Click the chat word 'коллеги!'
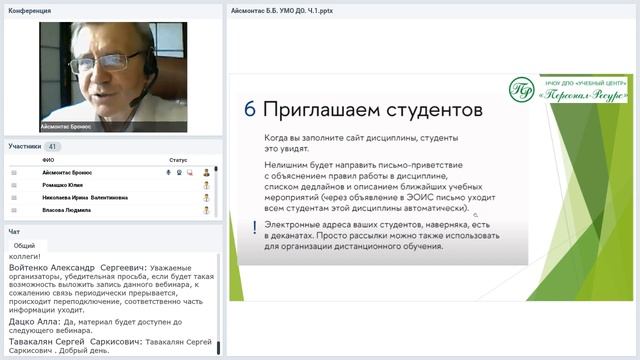This screenshot has width=640, height=360. pyautogui.click(x=25, y=257)
